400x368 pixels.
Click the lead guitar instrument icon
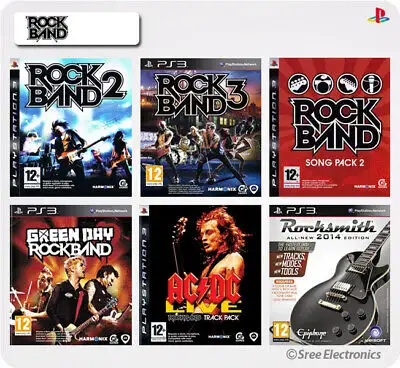coord(347,83)
